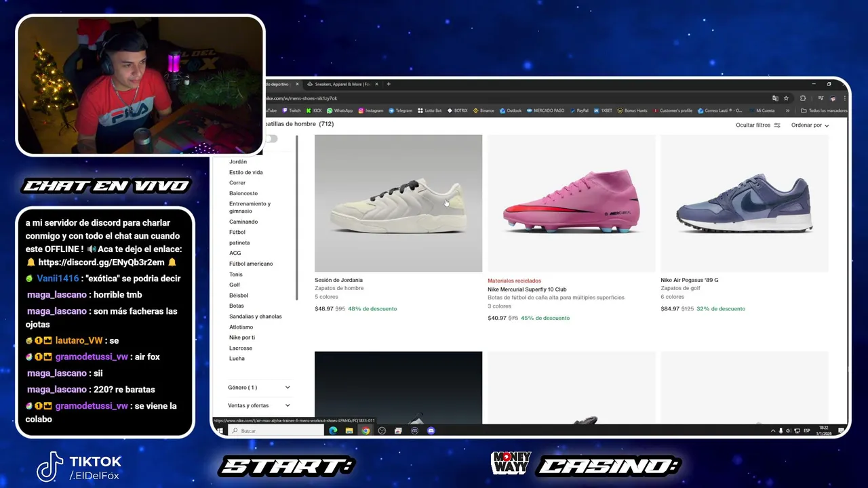This screenshot has height=488, width=868.
Task: Select the Sandalias y chanclas category
Action: [256, 317]
